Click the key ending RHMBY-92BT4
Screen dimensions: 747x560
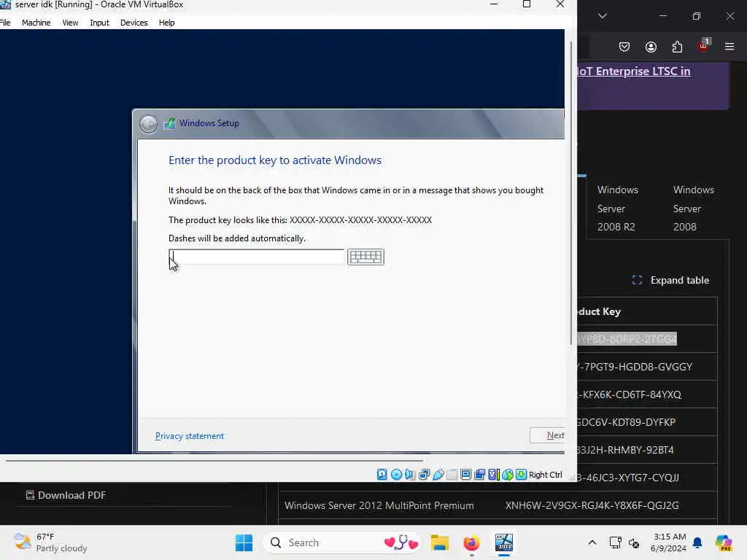click(625, 449)
